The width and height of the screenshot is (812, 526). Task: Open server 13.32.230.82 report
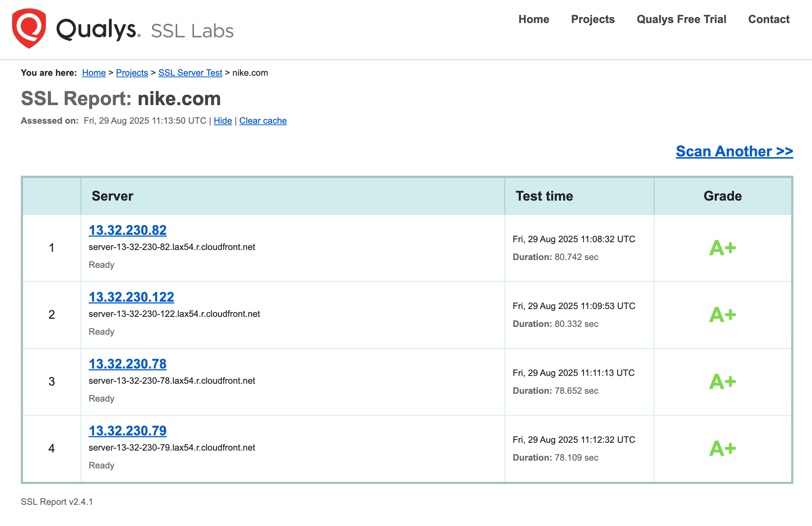click(127, 230)
